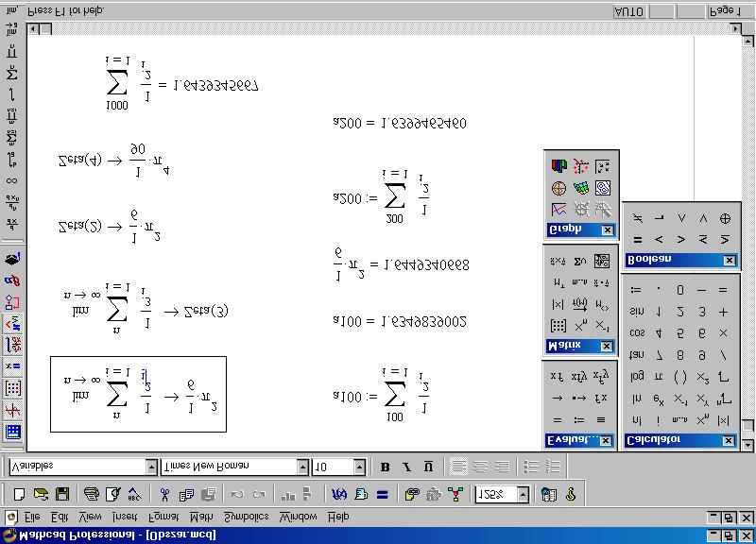
Task: Close the Calculator palette
Action: 729,440
